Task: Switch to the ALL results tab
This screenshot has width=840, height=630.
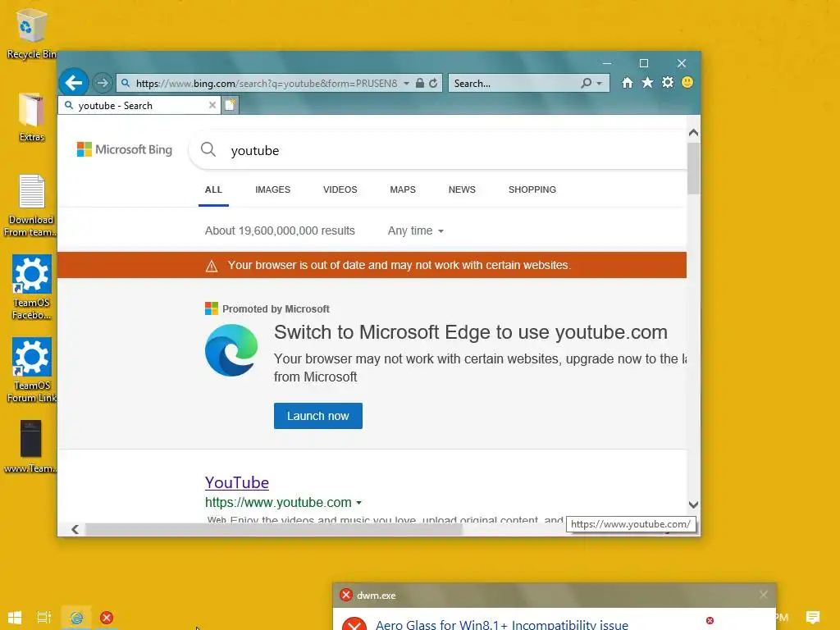Action: (213, 189)
